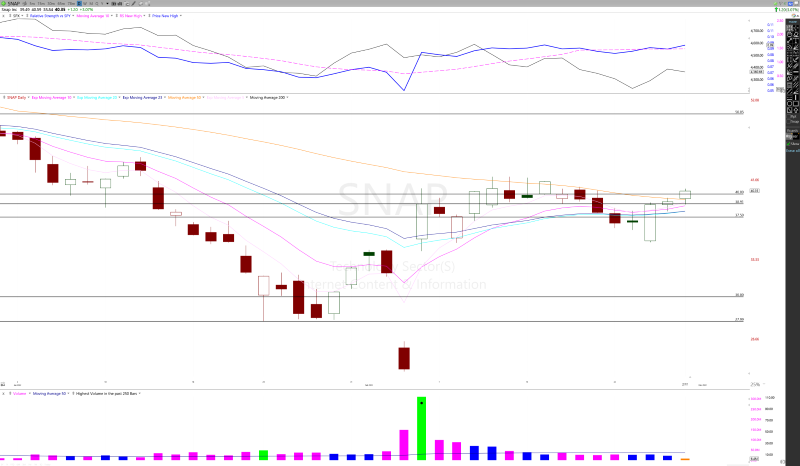Open Relative Strength vs SPY dropdown arrow
The width and height of the screenshot is (800, 466).
coord(73,16)
